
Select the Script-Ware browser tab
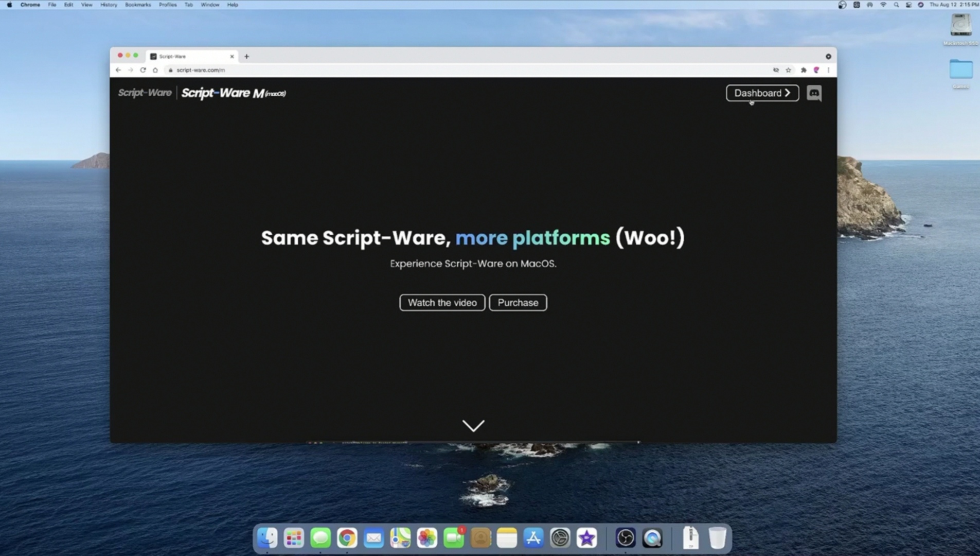(191, 57)
